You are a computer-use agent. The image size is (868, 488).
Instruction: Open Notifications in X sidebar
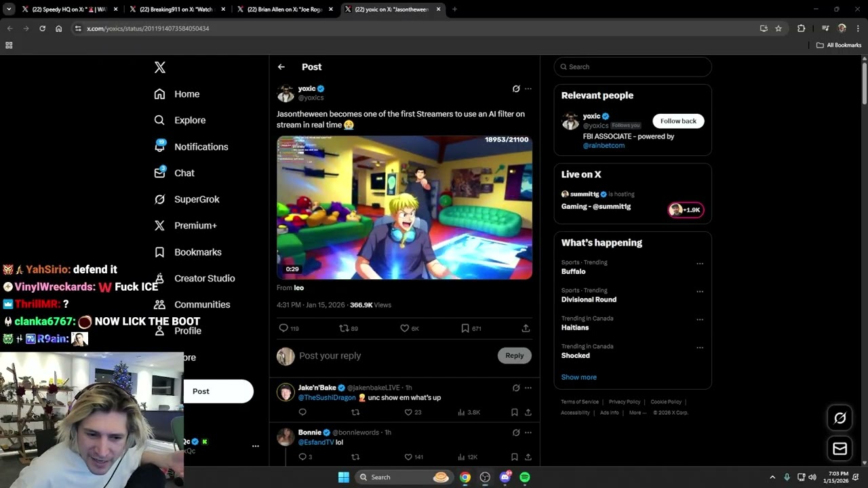click(191, 146)
